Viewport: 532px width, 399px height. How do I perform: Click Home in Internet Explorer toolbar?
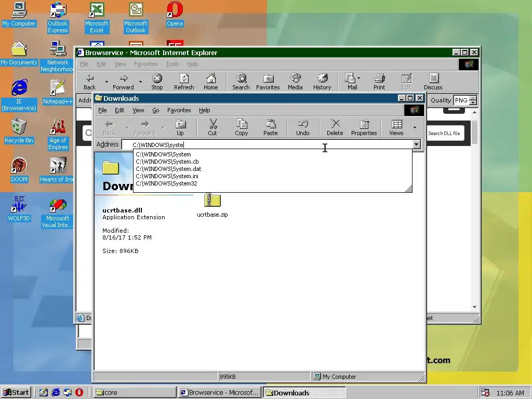click(x=211, y=82)
